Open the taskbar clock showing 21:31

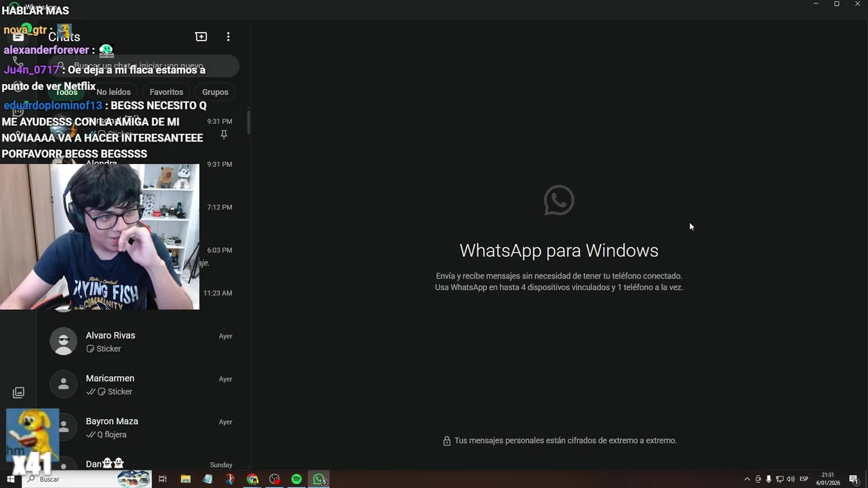tap(828, 479)
